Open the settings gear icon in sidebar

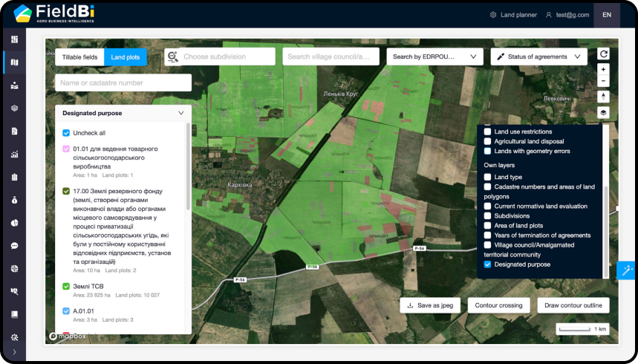point(15,337)
